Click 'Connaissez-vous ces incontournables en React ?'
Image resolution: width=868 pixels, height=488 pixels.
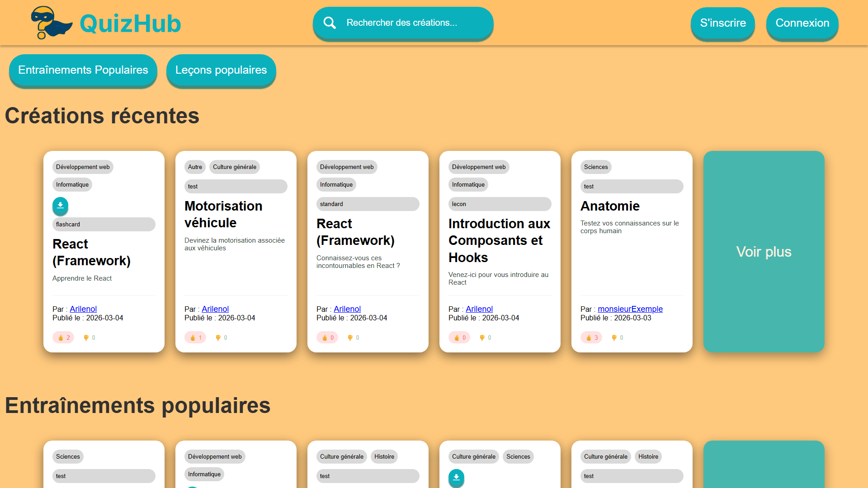tap(358, 262)
